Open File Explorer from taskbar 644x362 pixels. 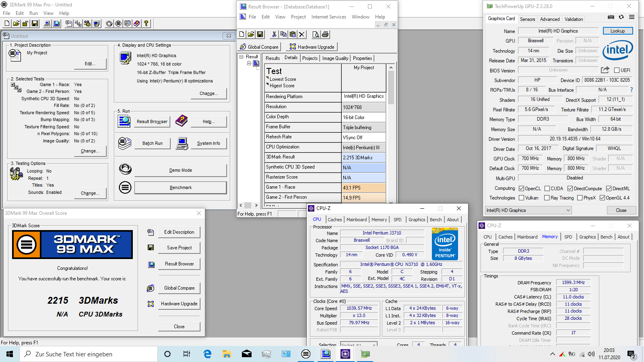point(227,354)
